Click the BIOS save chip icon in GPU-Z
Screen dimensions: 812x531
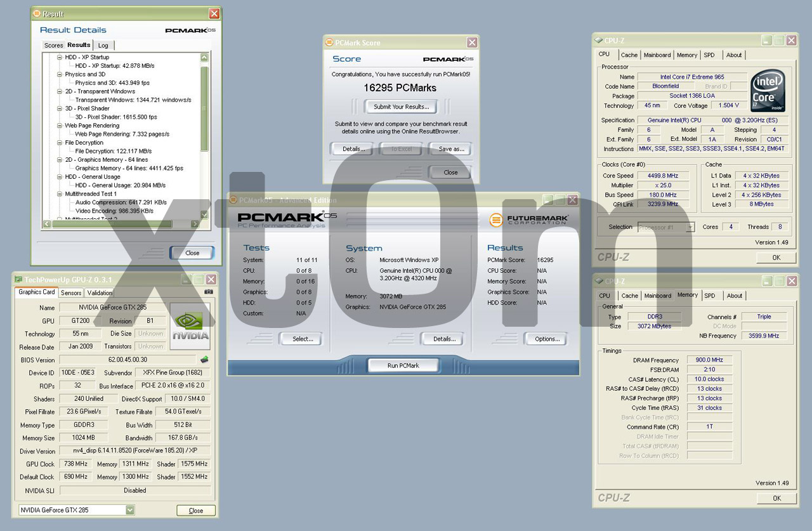point(205,360)
